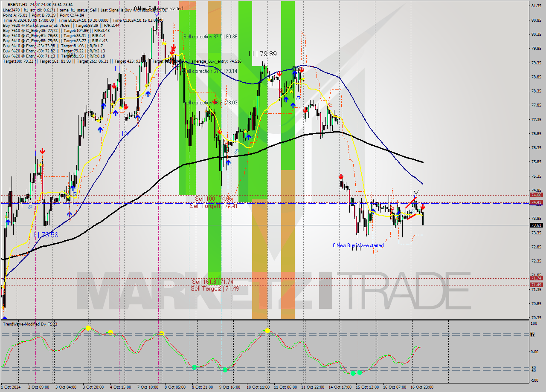Click the 'Sell correction 87.5 | 80.36' label
The height and width of the screenshot is (392, 546).
click(x=210, y=37)
